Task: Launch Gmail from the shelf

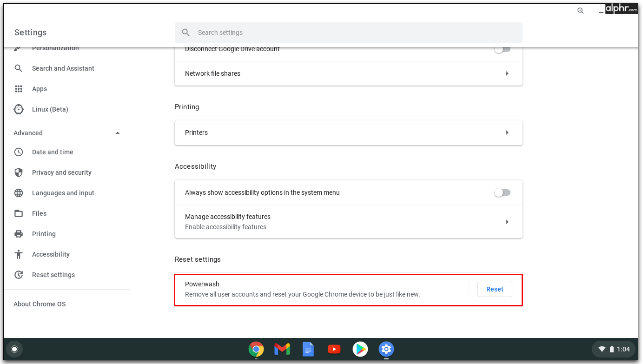Action: pos(282,349)
